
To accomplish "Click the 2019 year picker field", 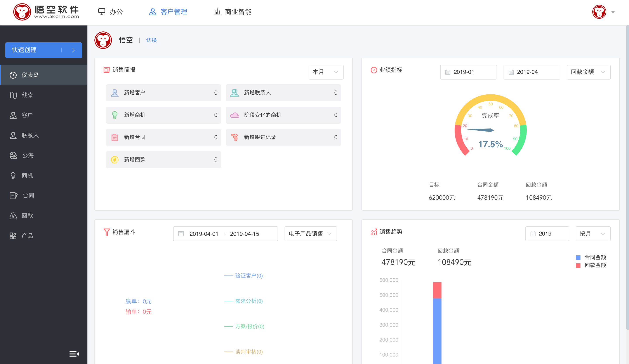I will [547, 234].
